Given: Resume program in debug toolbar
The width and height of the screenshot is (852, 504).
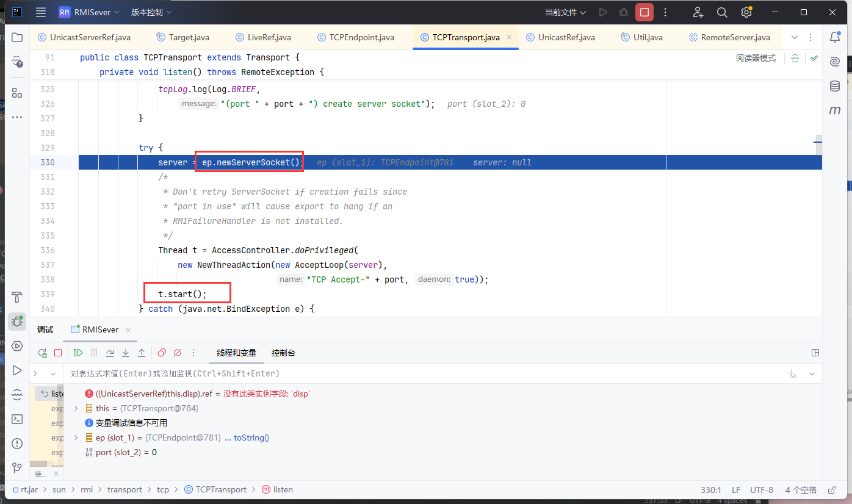Looking at the screenshot, I should click(78, 353).
